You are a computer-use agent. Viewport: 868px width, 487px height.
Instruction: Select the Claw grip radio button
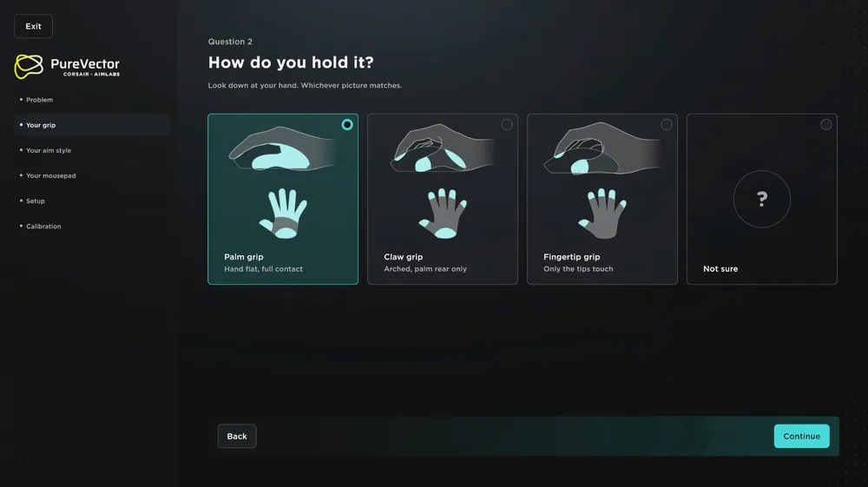507,124
